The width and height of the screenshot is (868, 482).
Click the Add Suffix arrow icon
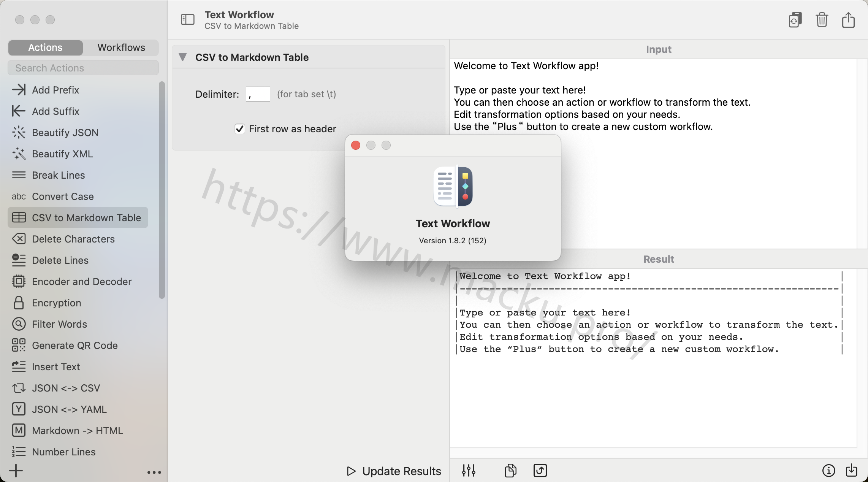[x=19, y=111]
